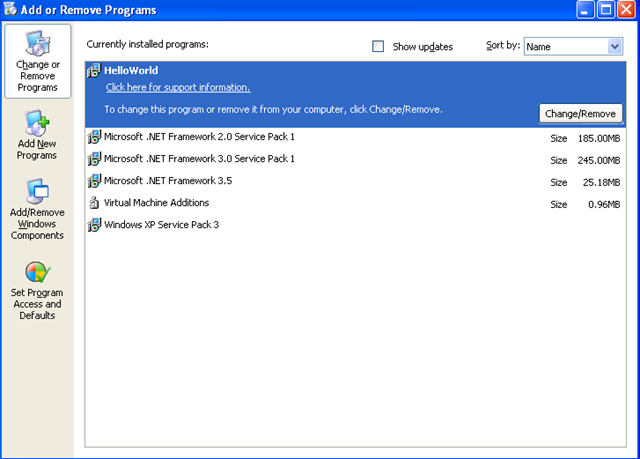The width and height of the screenshot is (640, 459).
Task: Click the Windows XP Service Pack 3 icon
Action: (94, 225)
